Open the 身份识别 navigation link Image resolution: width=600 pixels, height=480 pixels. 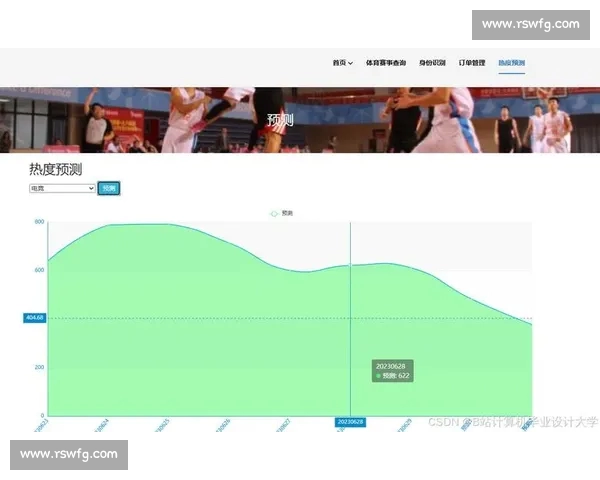[x=432, y=62]
